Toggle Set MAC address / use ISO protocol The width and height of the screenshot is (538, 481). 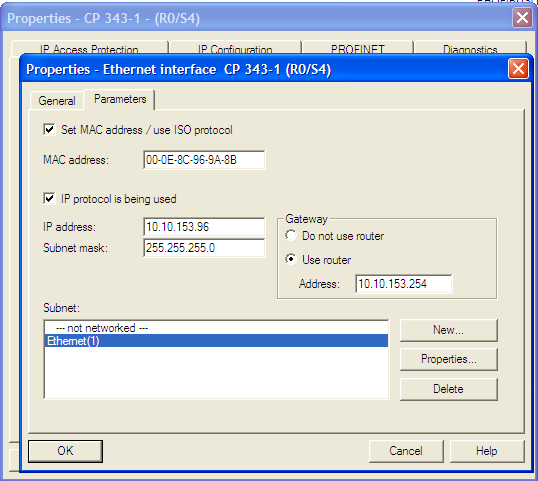49,130
